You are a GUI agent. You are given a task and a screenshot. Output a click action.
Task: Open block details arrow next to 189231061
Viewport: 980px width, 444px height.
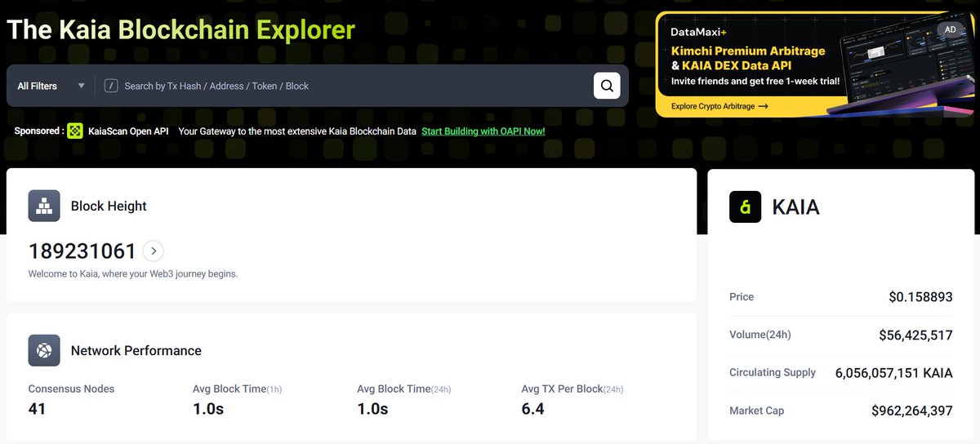click(154, 251)
